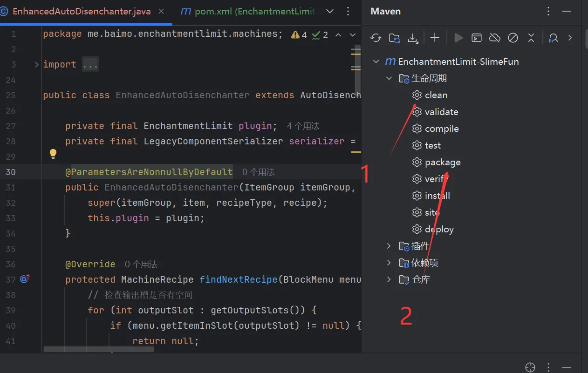Collapse the 生命周期 (Lifecycle) node

pos(389,78)
